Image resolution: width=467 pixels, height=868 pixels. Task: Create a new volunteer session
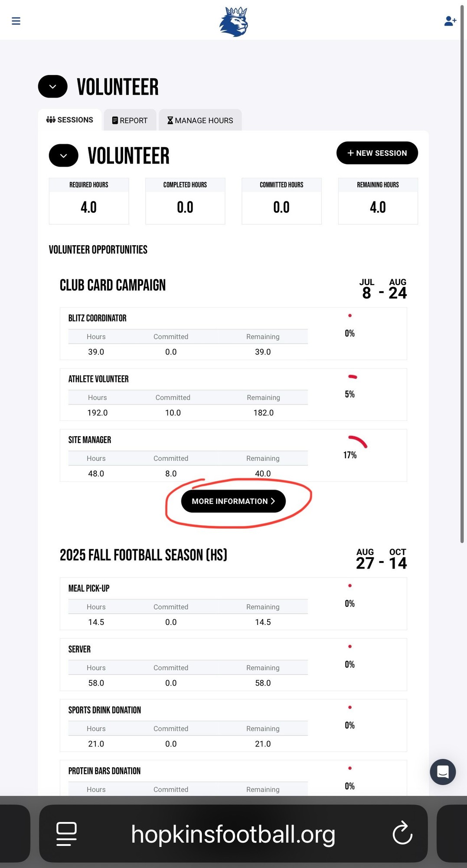click(x=377, y=153)
